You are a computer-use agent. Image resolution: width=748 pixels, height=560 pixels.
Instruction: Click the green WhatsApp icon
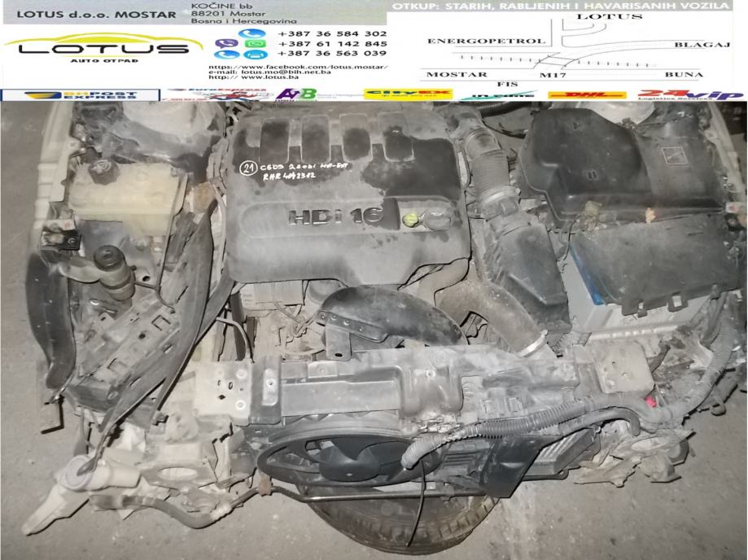(x=256, y=43)
